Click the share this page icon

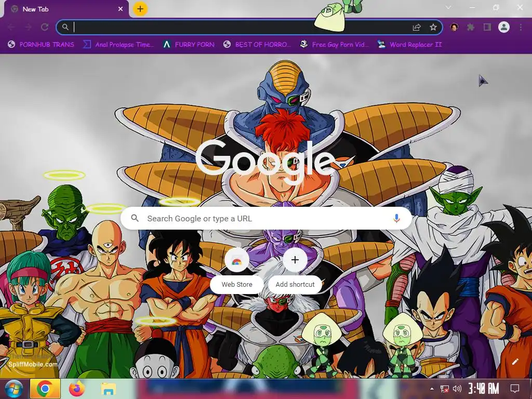tap(417, 27)
